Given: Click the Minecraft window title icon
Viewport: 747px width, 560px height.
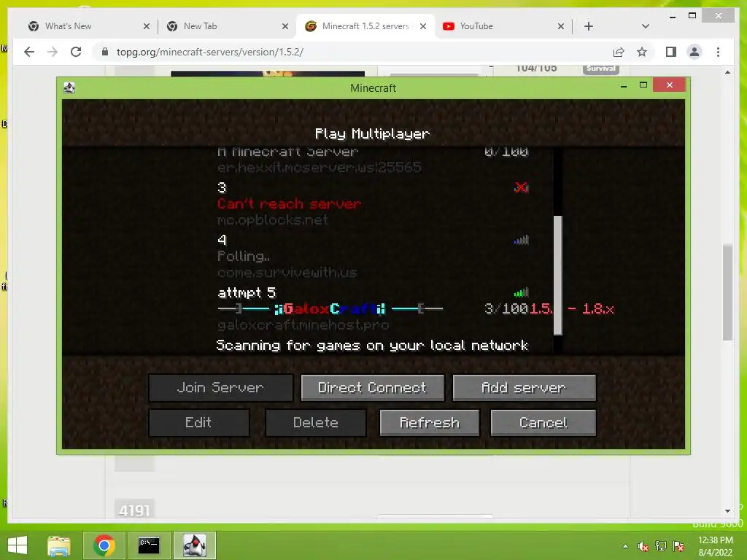Looking at the screenshot, I should tap(69, 87).
